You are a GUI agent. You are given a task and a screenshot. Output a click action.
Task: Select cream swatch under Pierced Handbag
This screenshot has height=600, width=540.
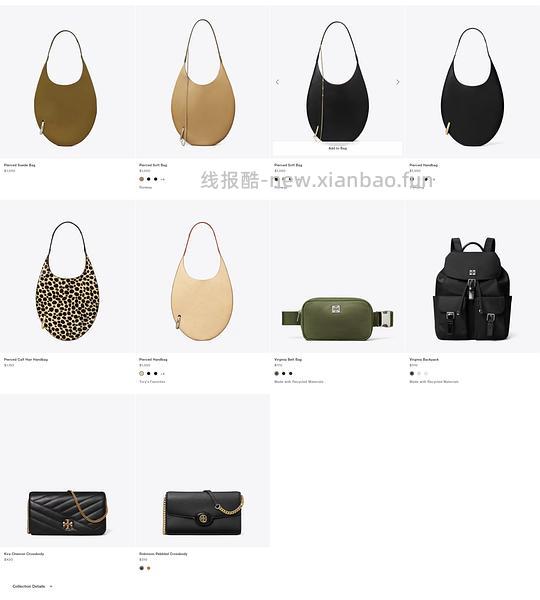tap(142, 373)
